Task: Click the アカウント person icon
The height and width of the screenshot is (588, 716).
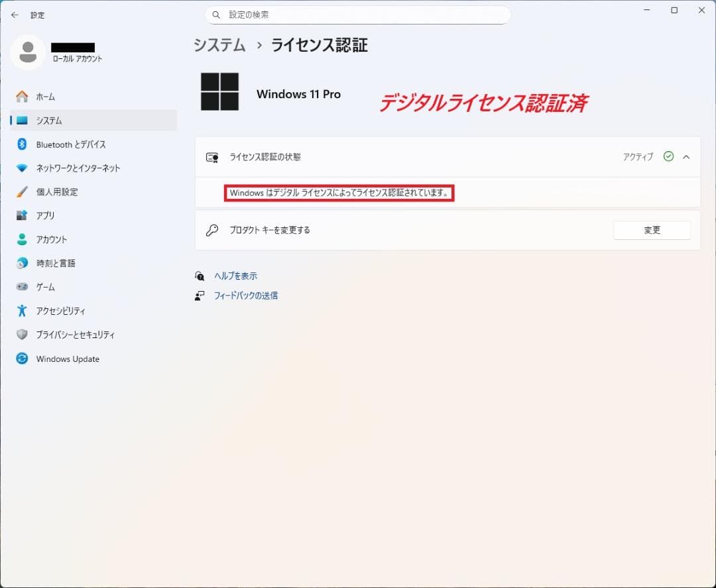Action: click(x=22, y=239)
